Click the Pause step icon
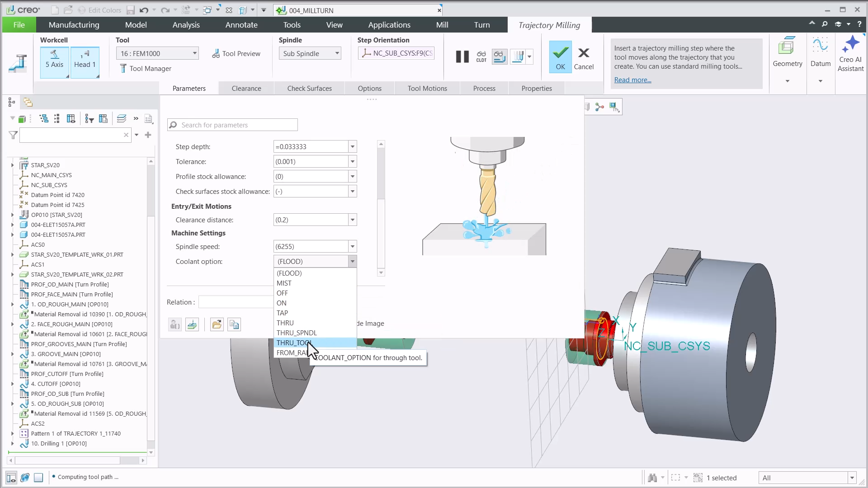Image resolution: width=868 pixels, height=488 pixels. click(462, 56)
